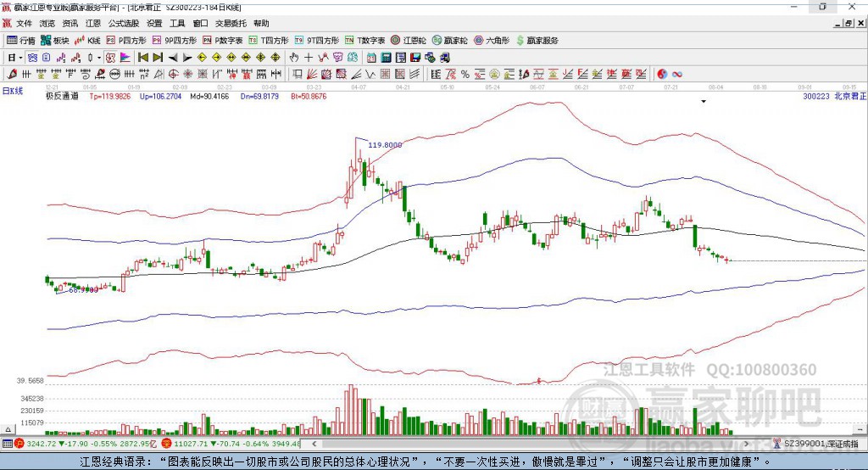Select the n² square tool
Screen dimensions: 868x470
(144, 75)
